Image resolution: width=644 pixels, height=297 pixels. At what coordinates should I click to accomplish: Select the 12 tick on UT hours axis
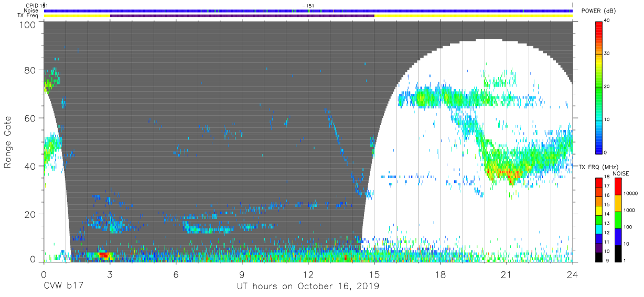(308, 273)
